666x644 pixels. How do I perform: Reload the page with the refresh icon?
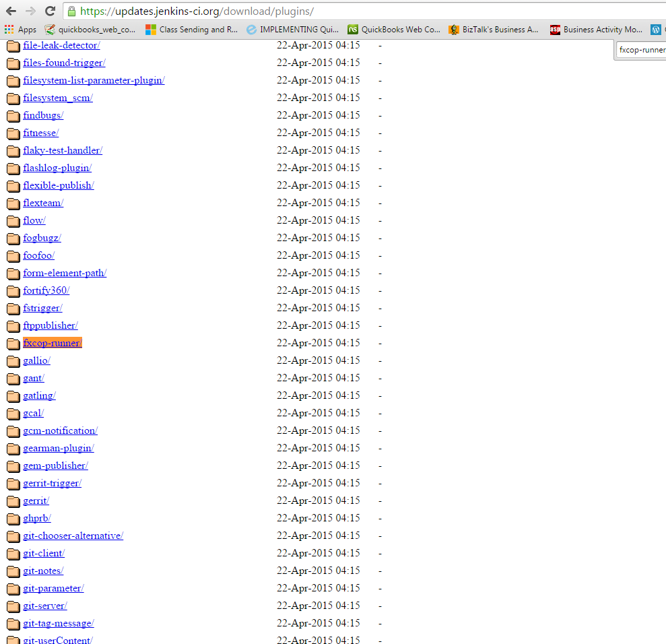coord(50,11)
